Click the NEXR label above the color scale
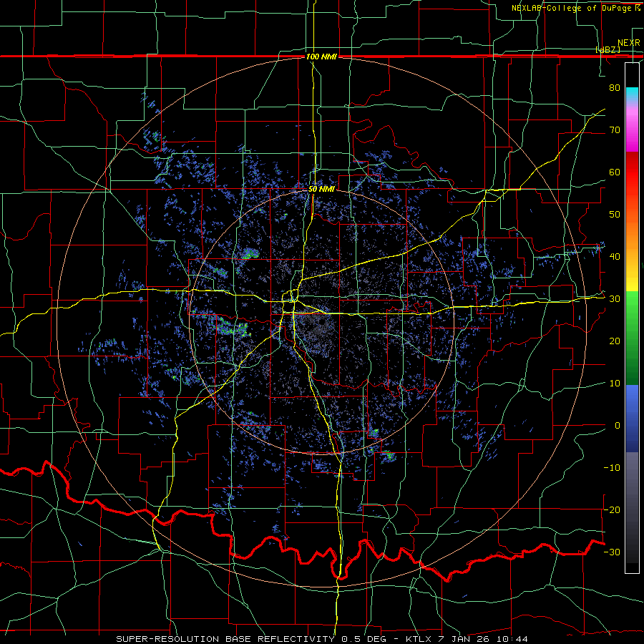Screen dimensions: 644x644 [x=629, y=43]
